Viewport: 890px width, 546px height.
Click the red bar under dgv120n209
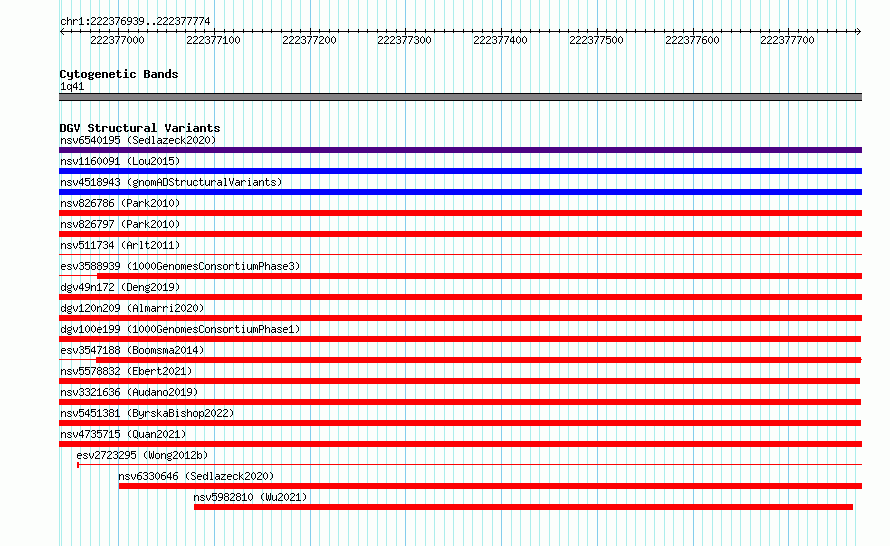tap(460, 318)
